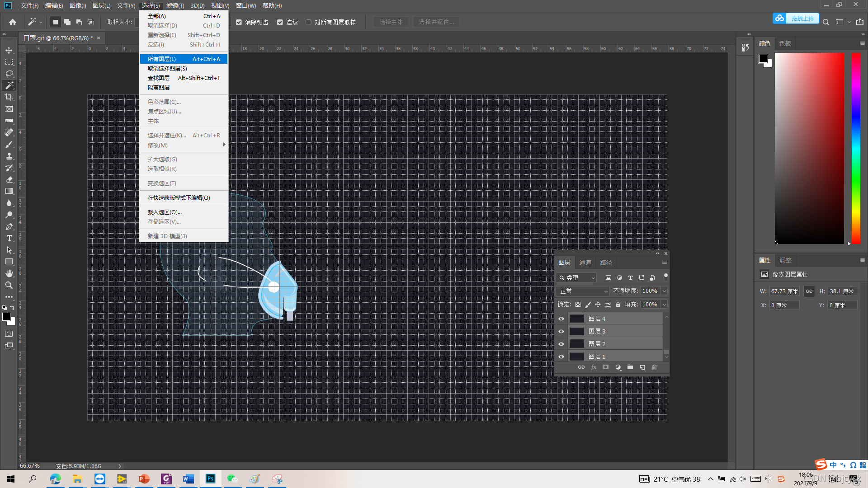Select the Lasso tool
The height and width of the screenshot is (488, 868).
9,74
